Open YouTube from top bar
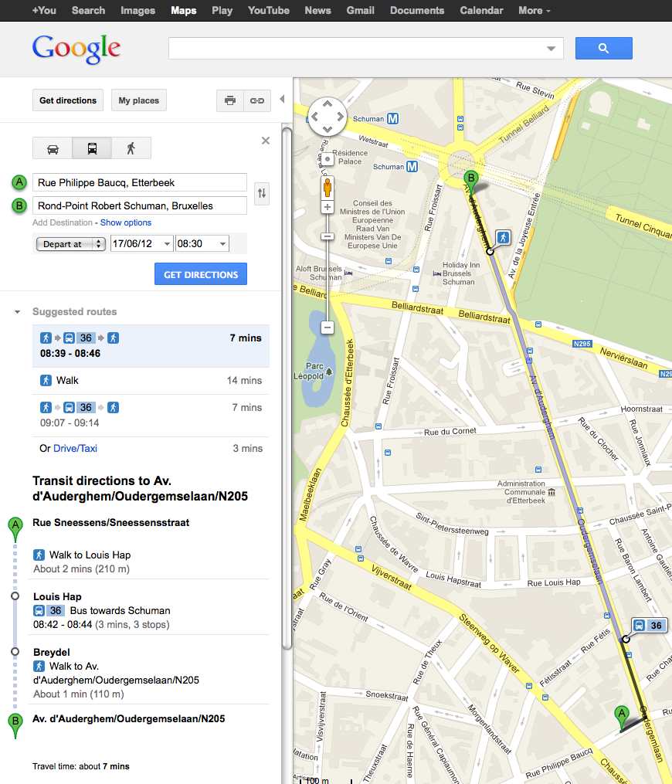This screenshot has height=784, width=672. (269, 11)
